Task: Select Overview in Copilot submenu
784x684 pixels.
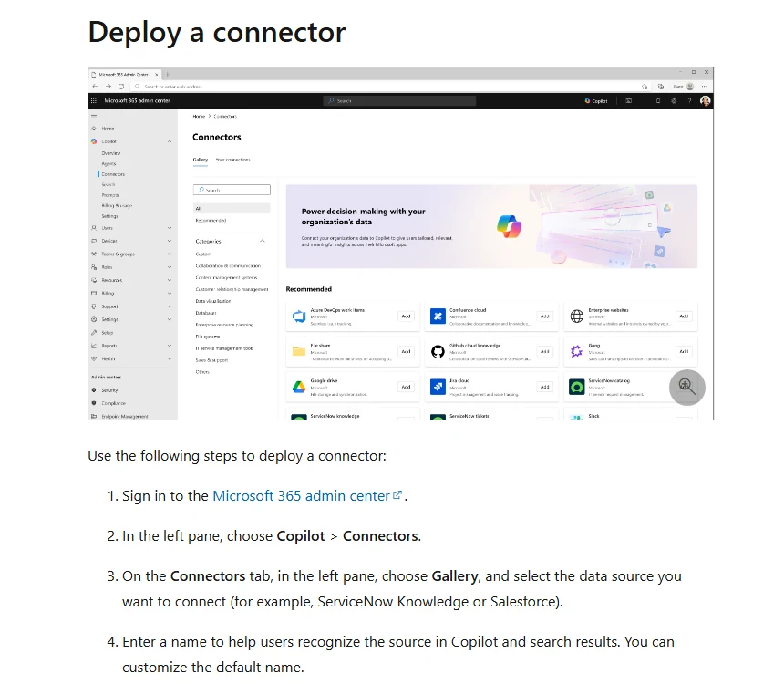Action: [x=111, y=153]
